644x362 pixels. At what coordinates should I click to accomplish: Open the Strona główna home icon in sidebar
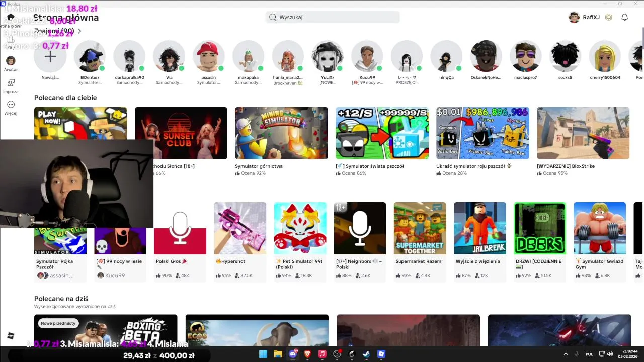11,17
